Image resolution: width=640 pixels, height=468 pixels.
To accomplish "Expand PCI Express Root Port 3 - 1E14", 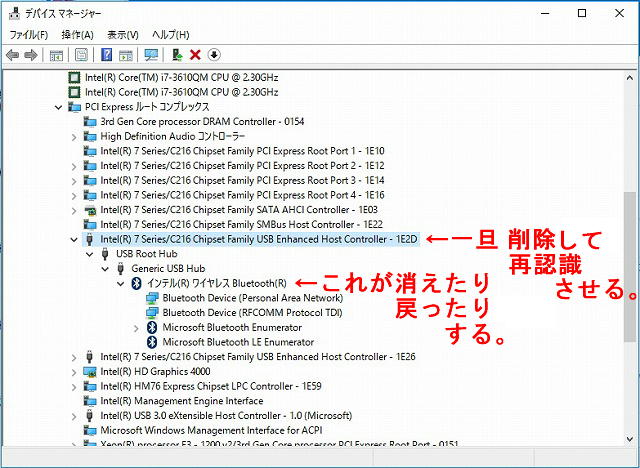I will click(x=74, y=181).
